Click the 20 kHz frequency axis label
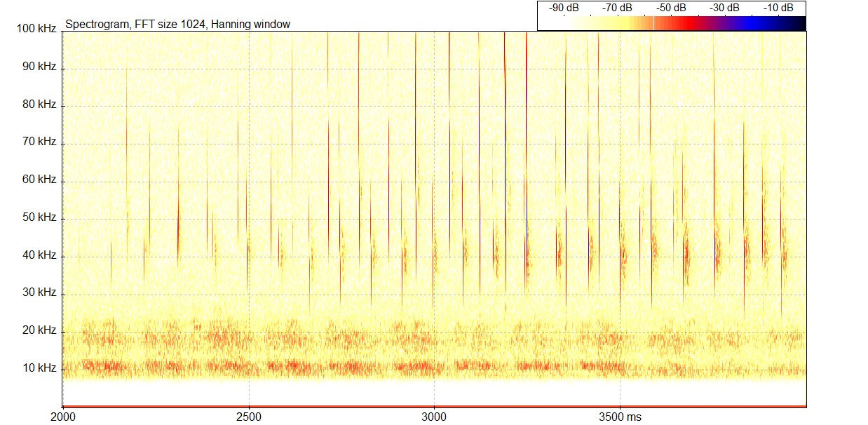868x425 pixels. (x=39, y=330)
